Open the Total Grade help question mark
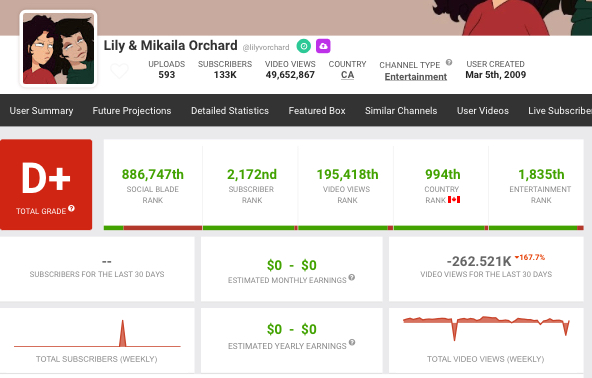 [x=71, y=208]
